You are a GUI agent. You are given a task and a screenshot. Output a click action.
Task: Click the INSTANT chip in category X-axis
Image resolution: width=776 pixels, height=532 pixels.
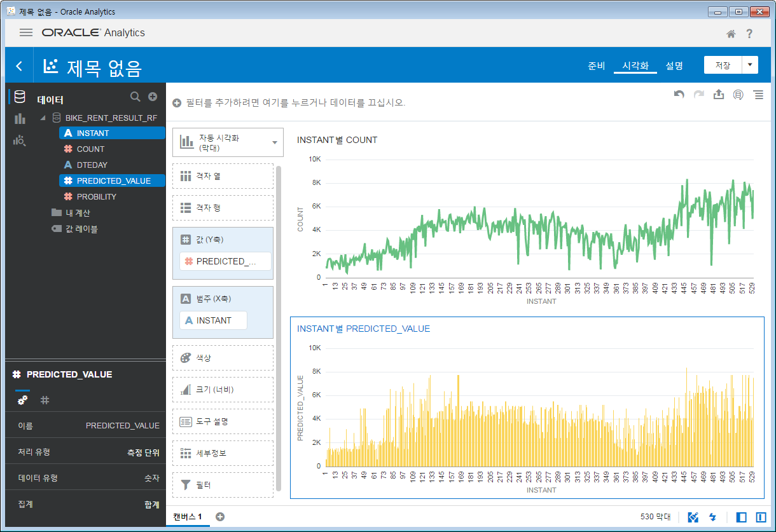tap(213, 320)
